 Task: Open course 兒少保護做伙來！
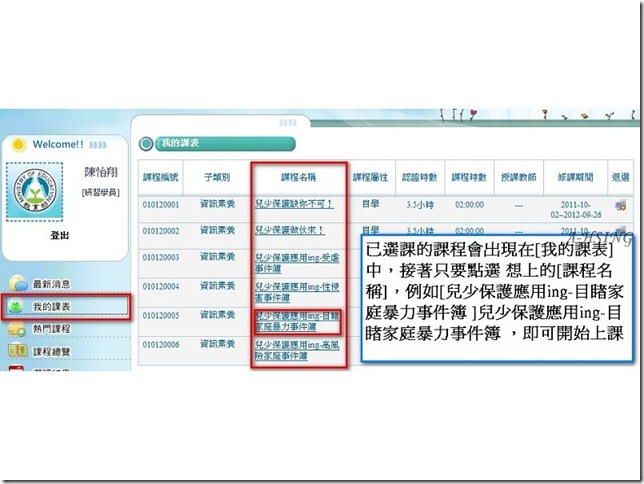[290, 230]
